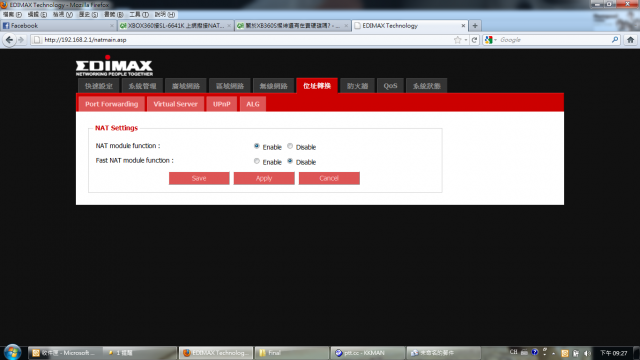
Task: Switch to the Final folder taskbar item
Action: [291, 353]
